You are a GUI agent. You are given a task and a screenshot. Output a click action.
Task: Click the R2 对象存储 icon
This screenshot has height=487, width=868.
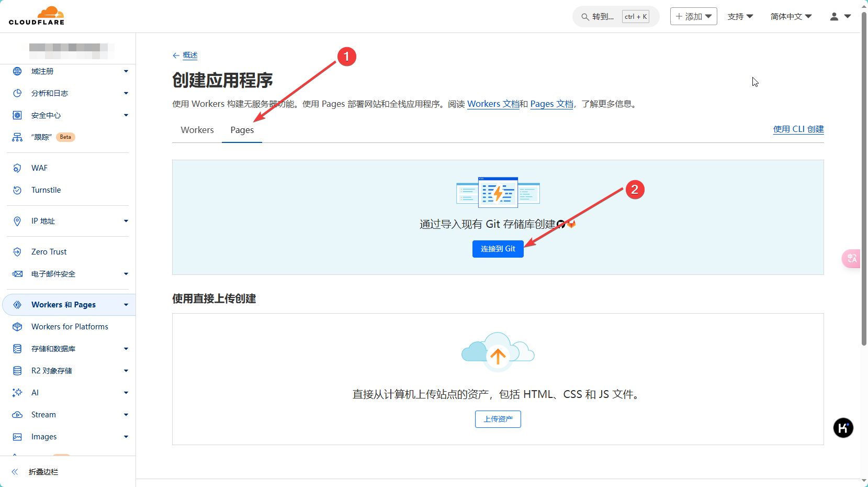coord(17,371)
